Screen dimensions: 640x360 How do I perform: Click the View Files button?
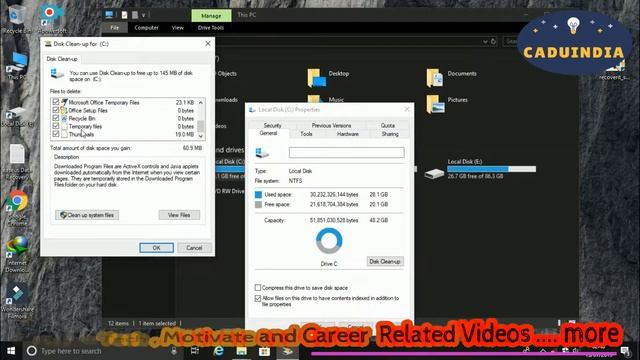tap(179, 215)
